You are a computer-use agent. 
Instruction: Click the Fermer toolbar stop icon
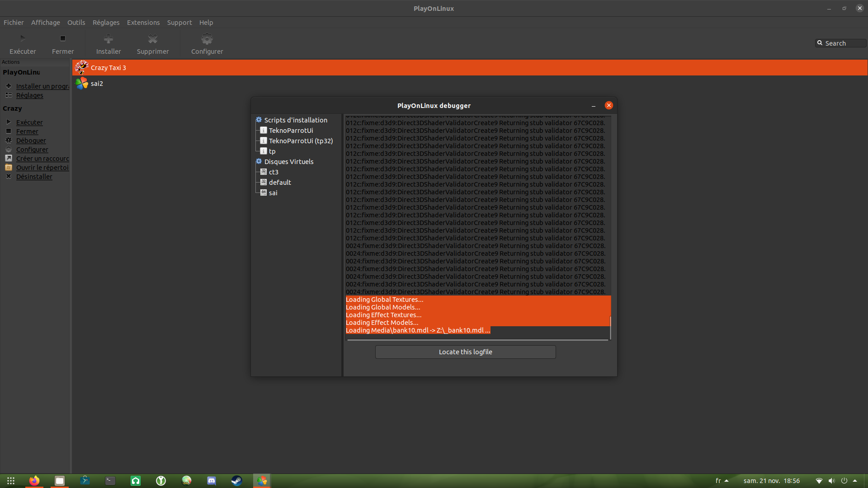pos(63,38)
